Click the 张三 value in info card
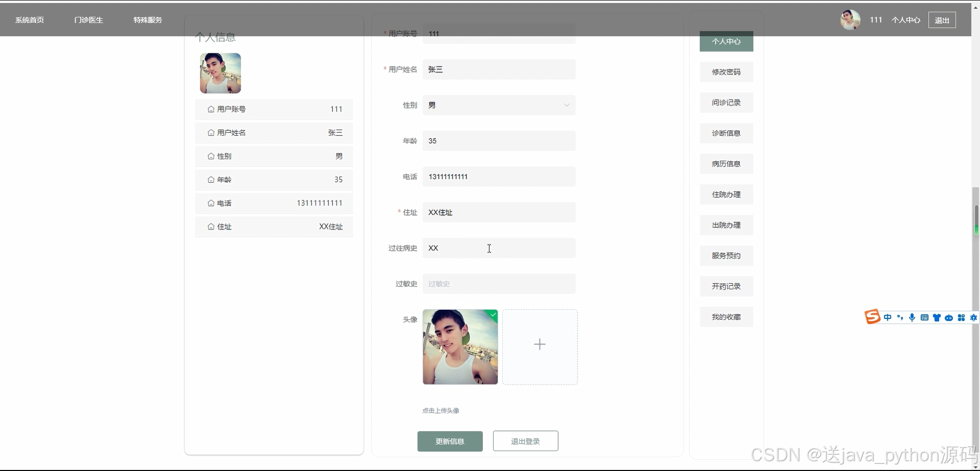Viewport: 980px width, 471px height. 335,133
